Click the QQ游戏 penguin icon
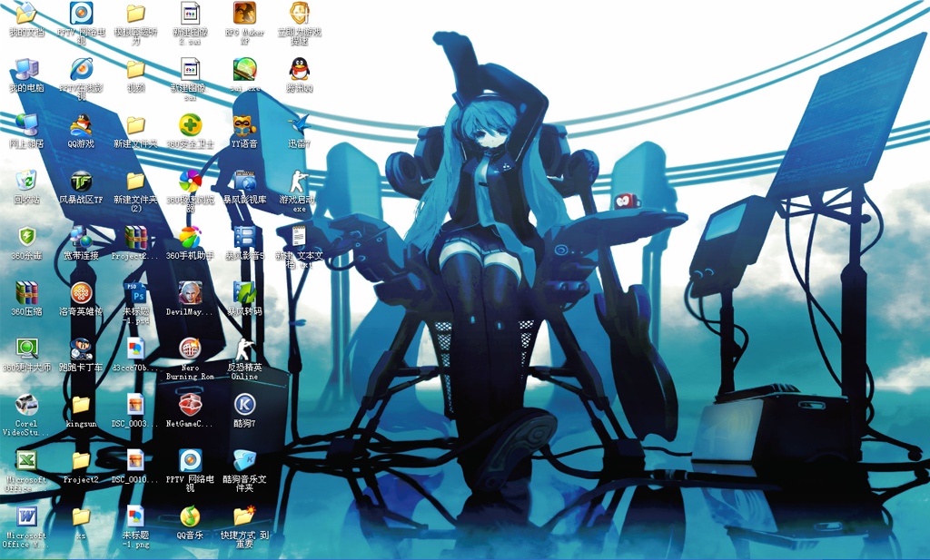Viewport: 930px width, 560px height. coord(81,124)
